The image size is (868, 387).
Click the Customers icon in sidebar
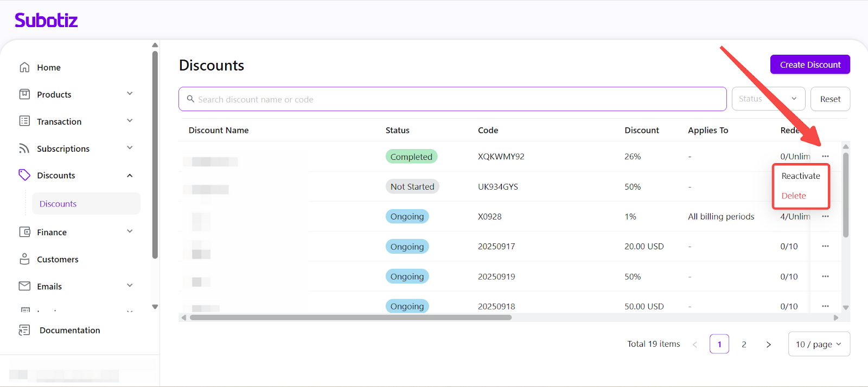tap(24, 259)
